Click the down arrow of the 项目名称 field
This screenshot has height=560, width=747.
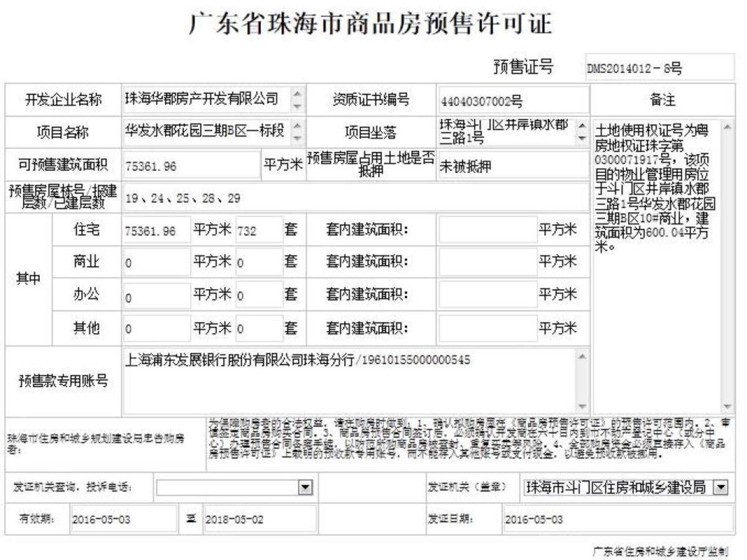tap(298, 138)
